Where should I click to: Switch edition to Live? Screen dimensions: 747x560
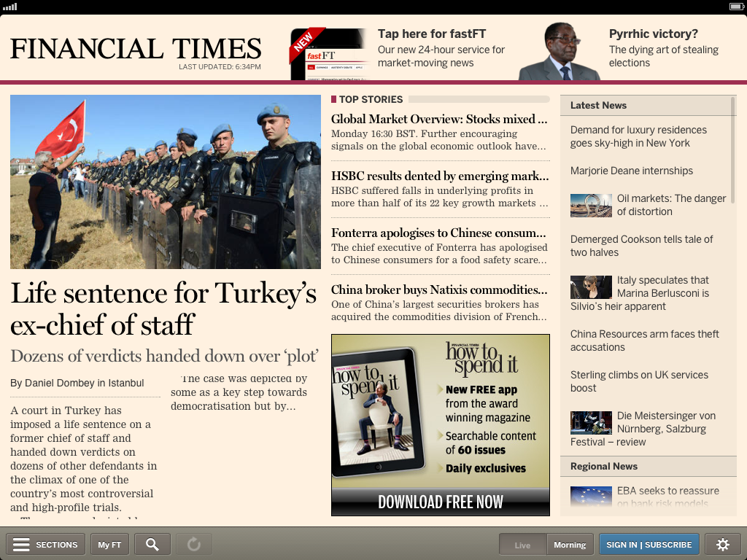522,544
